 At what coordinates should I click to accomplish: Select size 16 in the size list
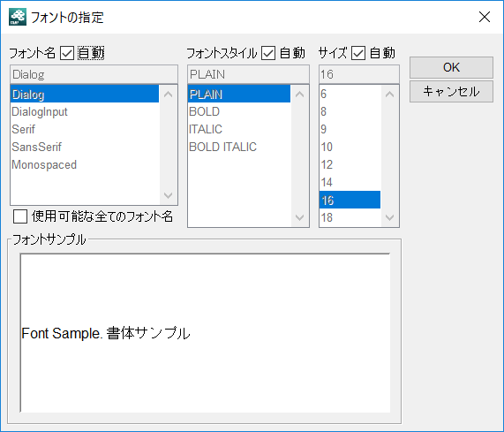coord(350,200)
